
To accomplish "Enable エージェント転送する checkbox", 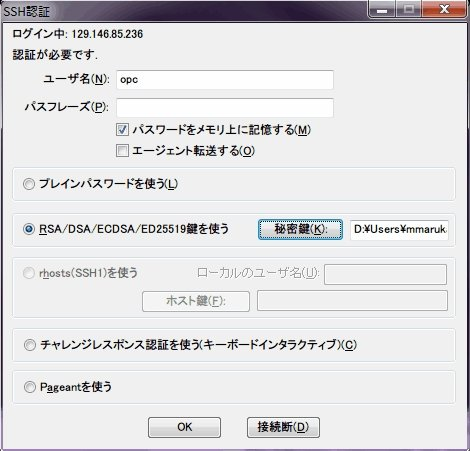I will (122, 151).
